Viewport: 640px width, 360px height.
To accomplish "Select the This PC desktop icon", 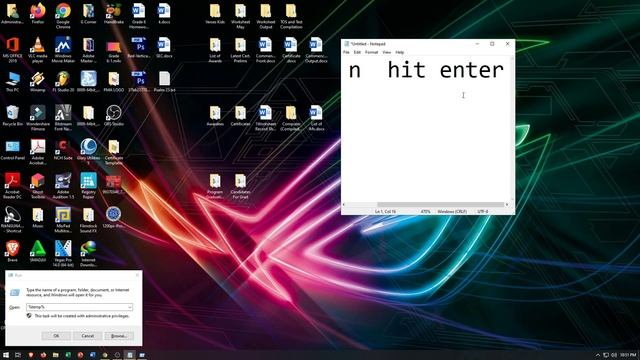I will click(13, 81).
